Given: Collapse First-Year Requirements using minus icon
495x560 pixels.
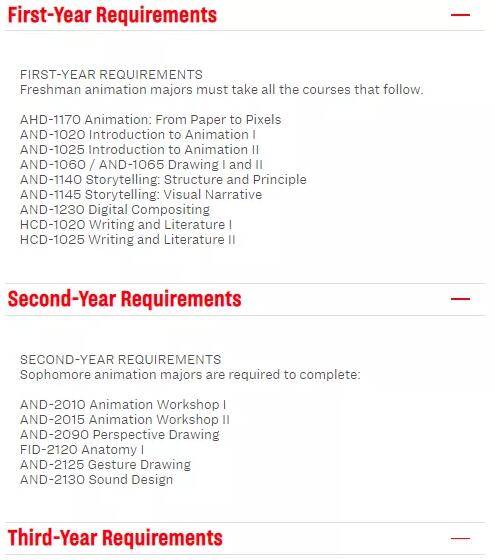Looking at the screenshot, I should tap(460, 15).
